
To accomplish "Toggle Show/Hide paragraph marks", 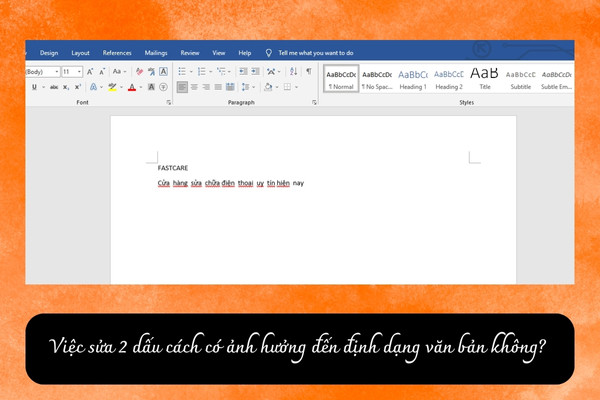I will pos(309,71).
